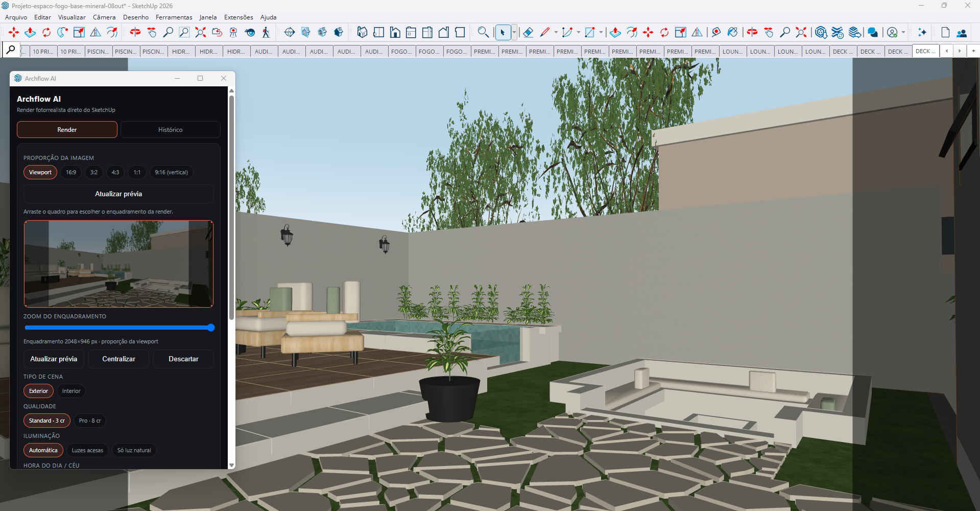Set scene type to Interior
The width and height of the screenshot is (980, 511).
71,391
